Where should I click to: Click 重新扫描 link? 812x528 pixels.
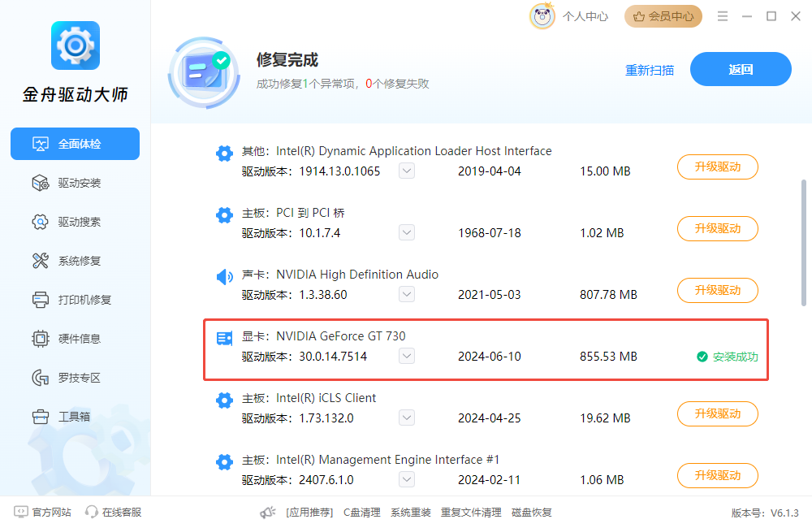coord(650,70)
